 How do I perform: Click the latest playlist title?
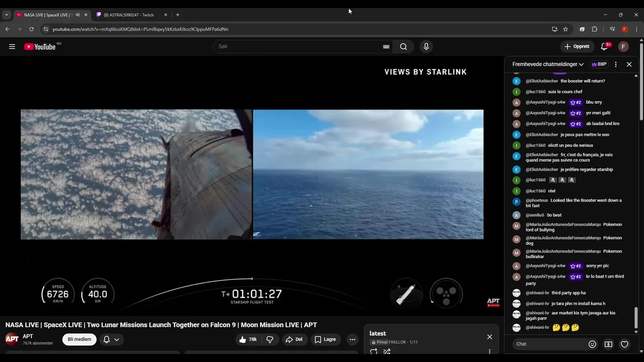378,333
